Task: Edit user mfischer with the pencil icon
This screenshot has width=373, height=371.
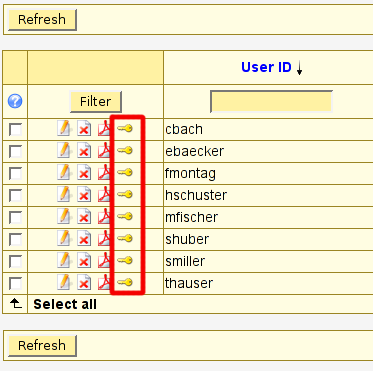Action: point(64,217)
